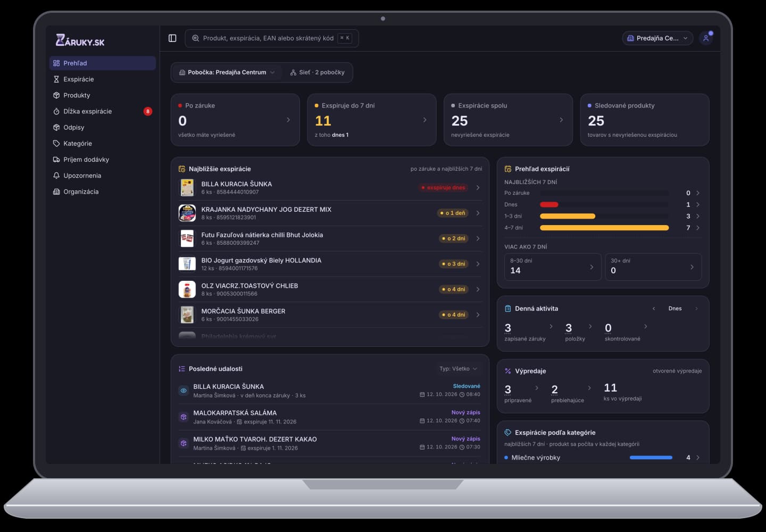Open the Predajňa Ce... store dropdown
This screenshot has width=766, height=532.
(657, 38)
